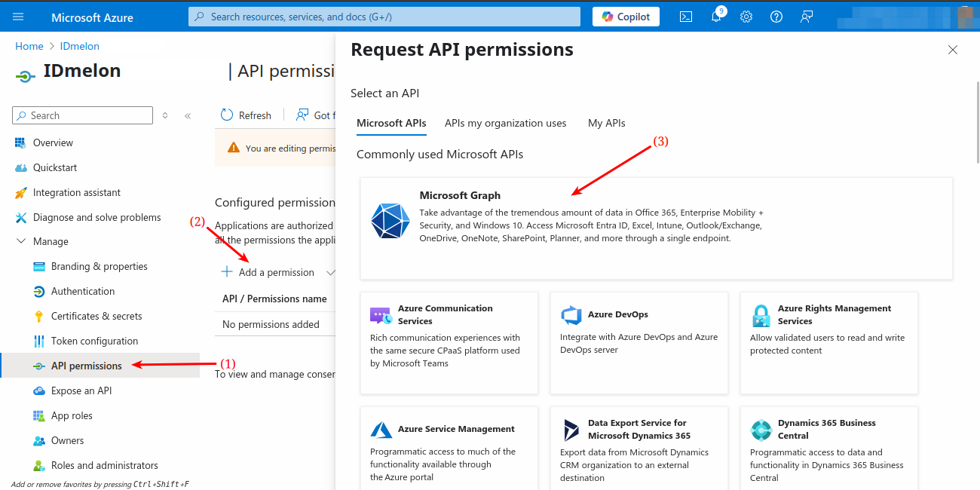The height and width of the screenshot is (490, 980).
Task: Click the Copilot button
Action: tap(626, 17)
